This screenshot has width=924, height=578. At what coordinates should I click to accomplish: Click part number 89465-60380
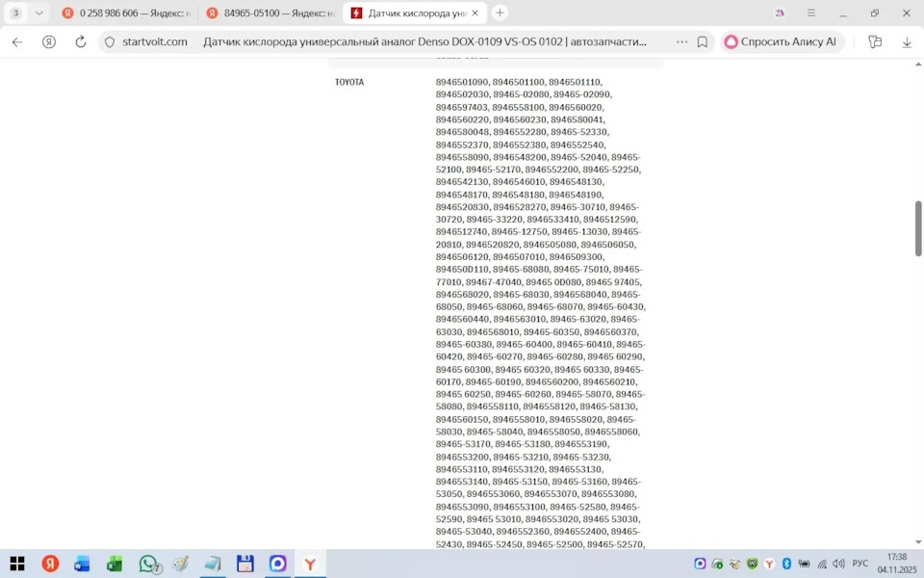point(463,345)
